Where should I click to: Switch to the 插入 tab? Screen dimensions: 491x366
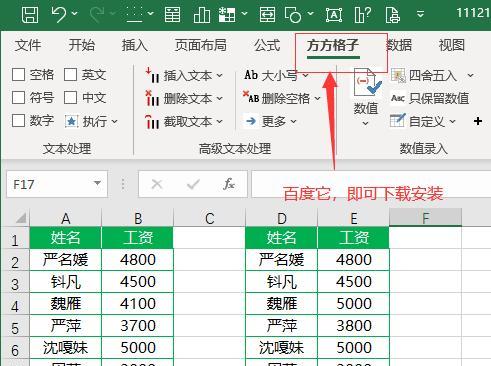[x=135, y=45]
